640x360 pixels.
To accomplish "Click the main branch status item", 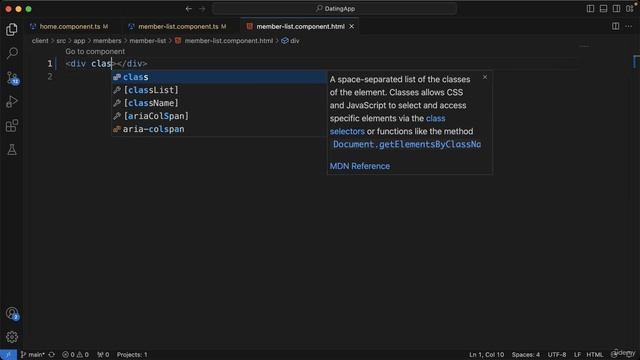I will click(x=33, y=355).
